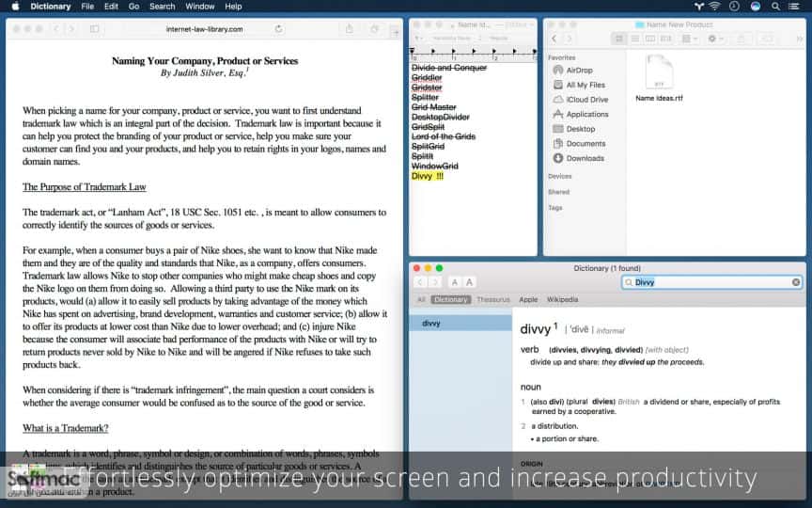Select divvy entry in results list
Viewport: 812px width, 508px height.
point(461,323)
